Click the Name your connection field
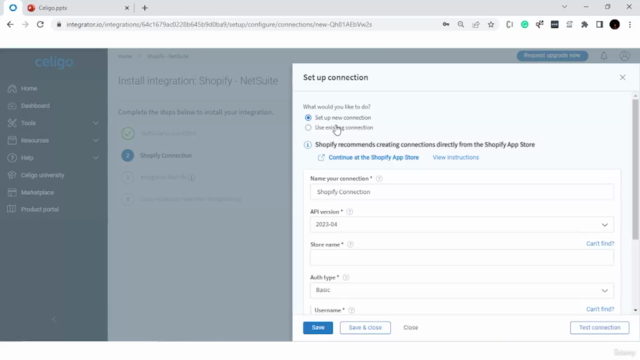 point(462,192)
